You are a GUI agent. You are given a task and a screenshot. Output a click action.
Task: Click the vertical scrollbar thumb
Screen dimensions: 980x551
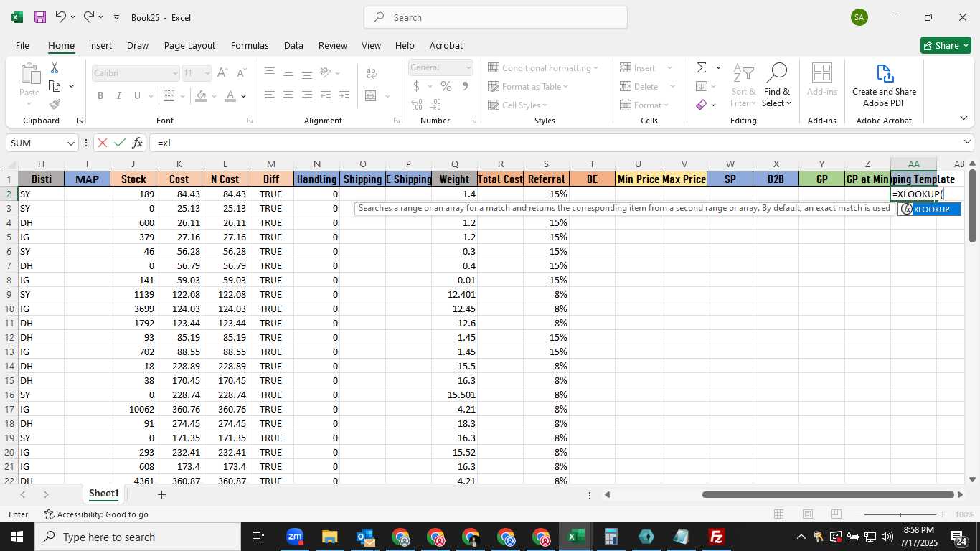coord(972,205)
